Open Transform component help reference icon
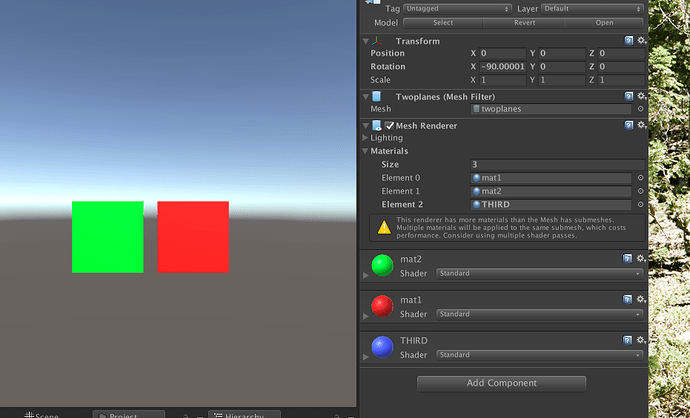Screen dimensions: 690x418 (629, 40)
